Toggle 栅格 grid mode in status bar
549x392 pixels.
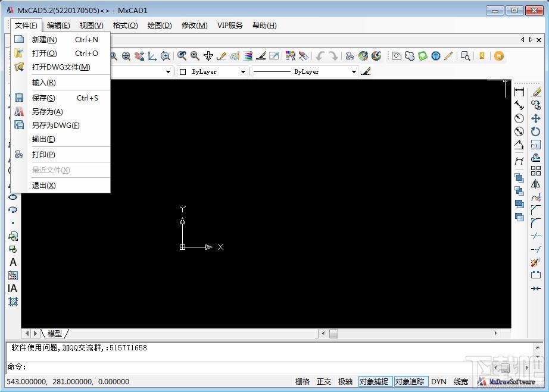click(302, 382)
